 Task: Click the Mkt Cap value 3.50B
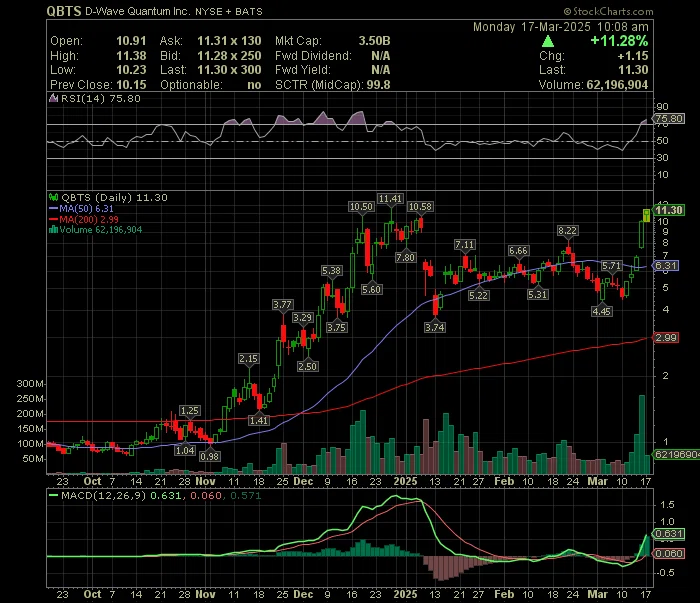[x=374, y=41]
